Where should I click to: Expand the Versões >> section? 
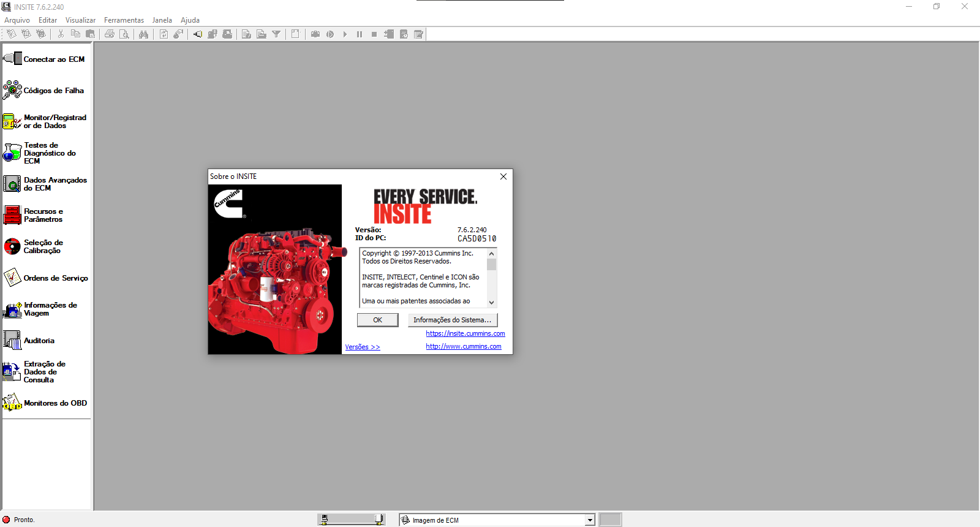pyautogui.click(x=362, y=347)
